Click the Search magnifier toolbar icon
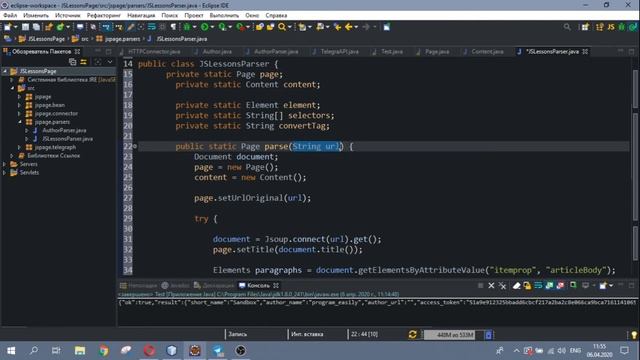Screen dimensions: 640x360 coord(282,27)
